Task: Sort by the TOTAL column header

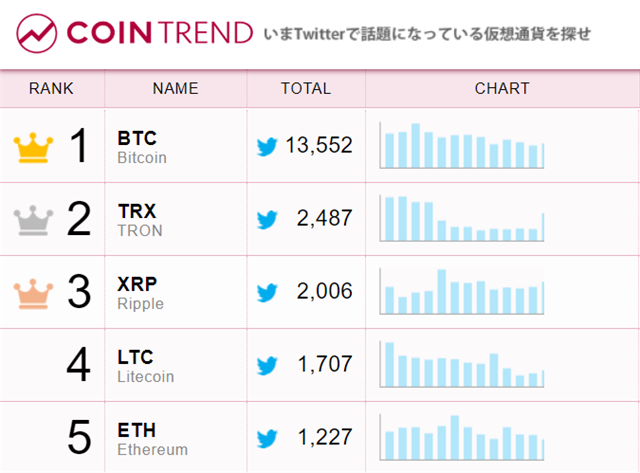Action: tap(306, 89)
